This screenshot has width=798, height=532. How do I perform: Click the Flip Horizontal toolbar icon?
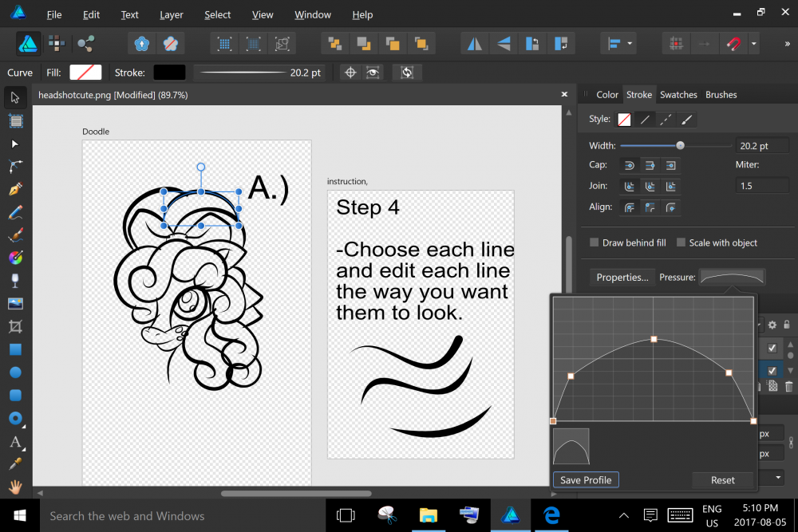click(x=474, y=43)
